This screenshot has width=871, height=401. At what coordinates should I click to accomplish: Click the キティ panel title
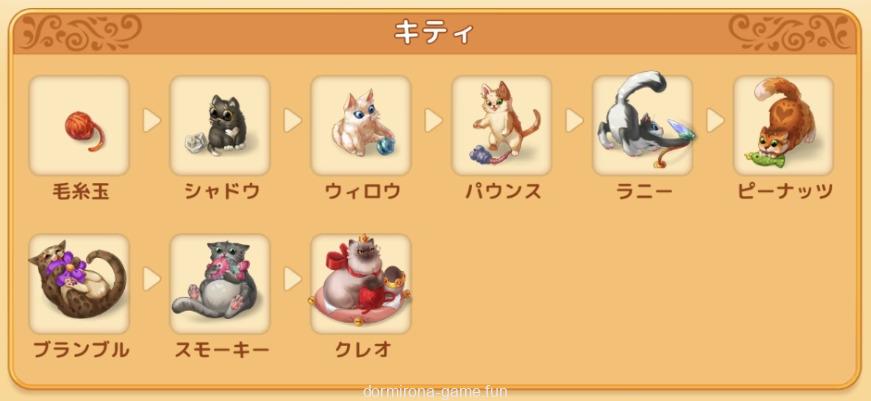433,33
